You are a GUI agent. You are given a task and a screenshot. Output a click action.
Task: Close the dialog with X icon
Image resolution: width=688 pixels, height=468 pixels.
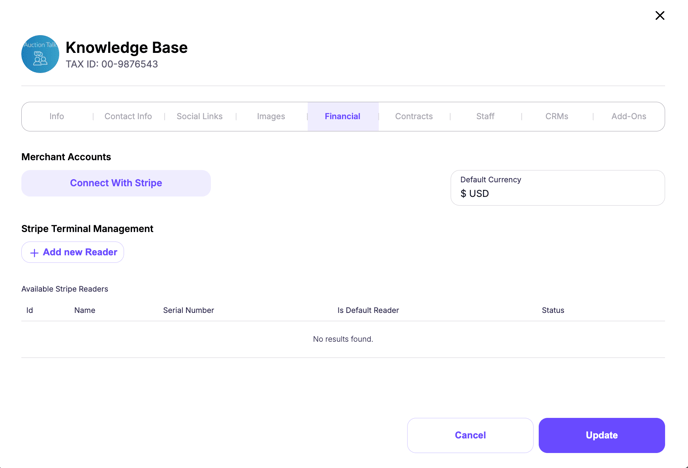[659, 16]
